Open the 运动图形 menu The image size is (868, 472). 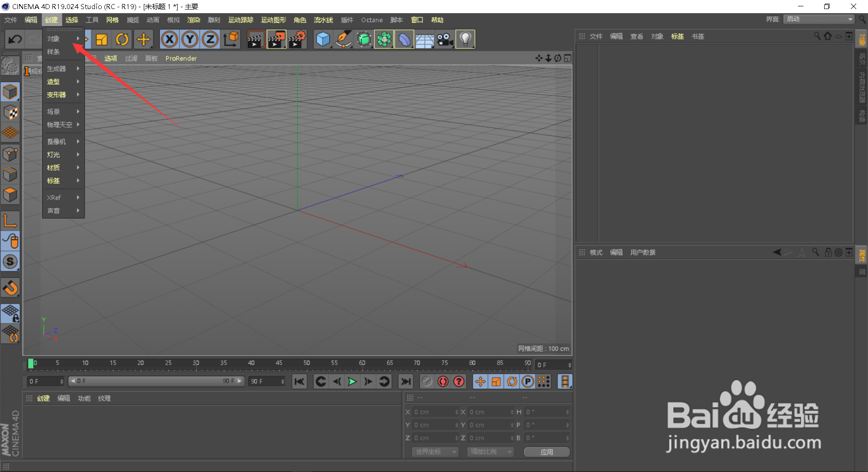274,20
